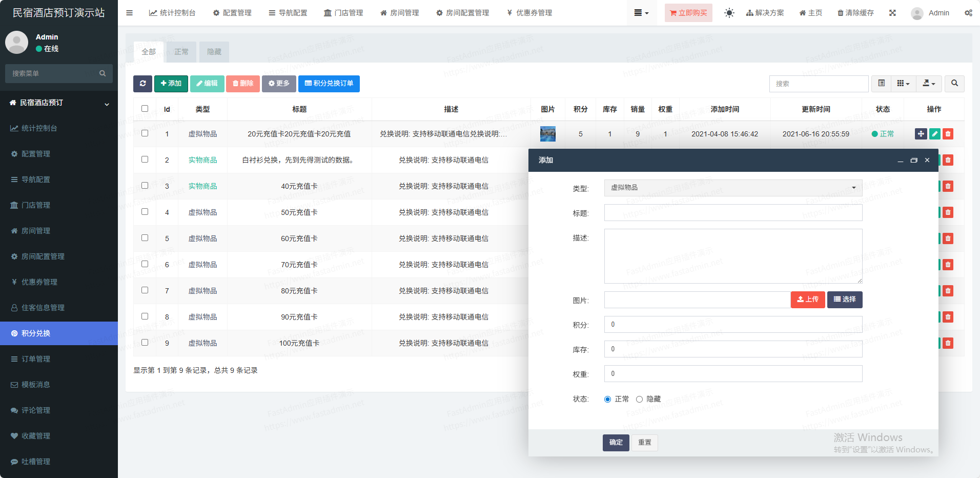
Task: Open 订单管理 in the sidebar menu
Action: point(36,359)
